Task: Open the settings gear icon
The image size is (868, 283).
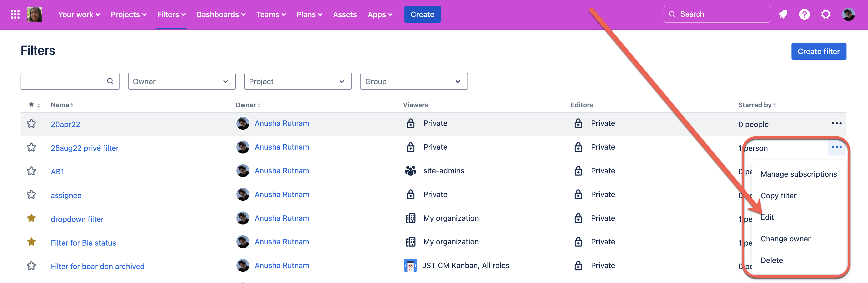Action: tap(825, 14)
